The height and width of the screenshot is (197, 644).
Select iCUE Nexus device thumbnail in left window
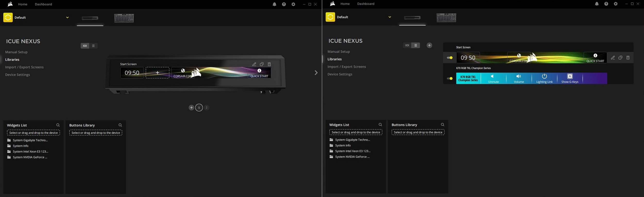(x=90, y=18)
